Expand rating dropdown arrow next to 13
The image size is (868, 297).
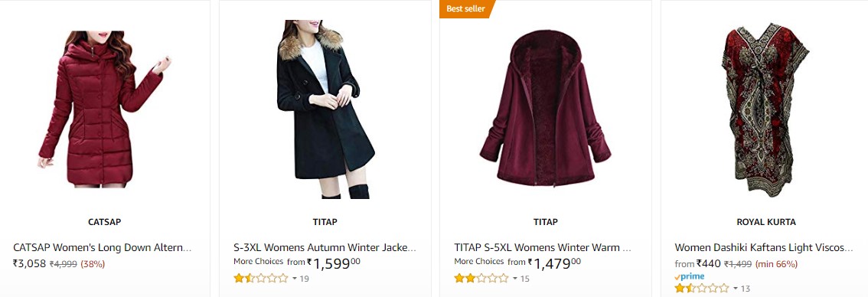(x=735, y=289)
